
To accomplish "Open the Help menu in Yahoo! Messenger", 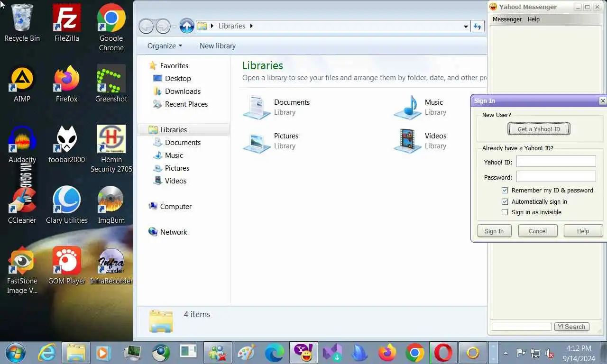I will point(533,19).
